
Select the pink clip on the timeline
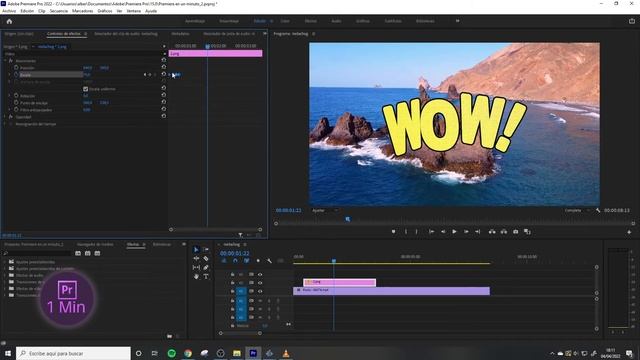coord(340,282)
